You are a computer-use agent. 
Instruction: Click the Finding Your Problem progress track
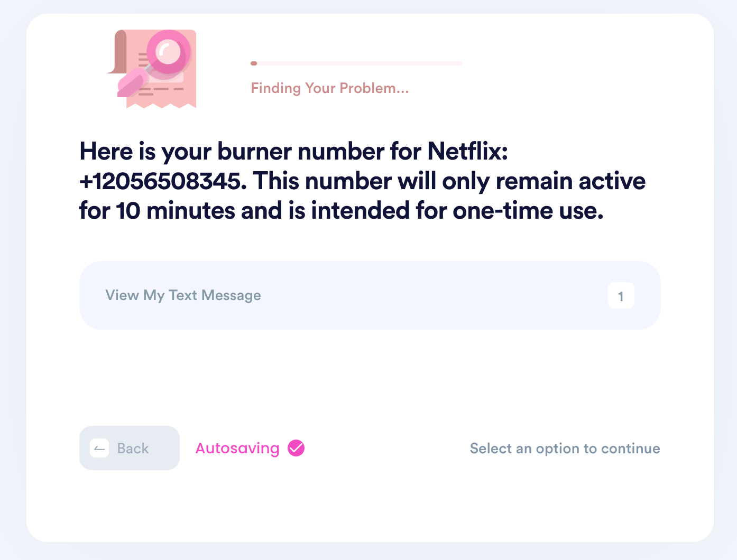(356, 63)
